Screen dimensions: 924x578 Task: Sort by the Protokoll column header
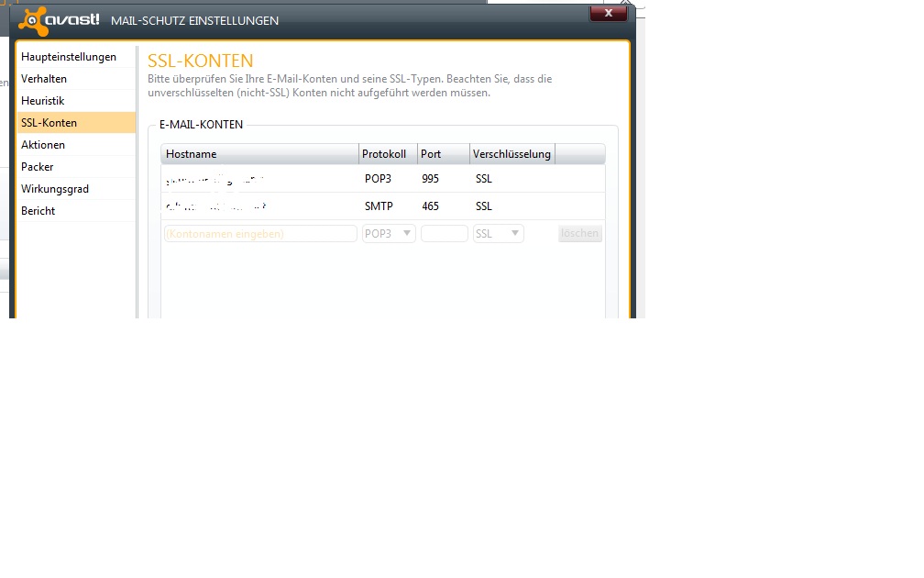[x=388, y=154]
